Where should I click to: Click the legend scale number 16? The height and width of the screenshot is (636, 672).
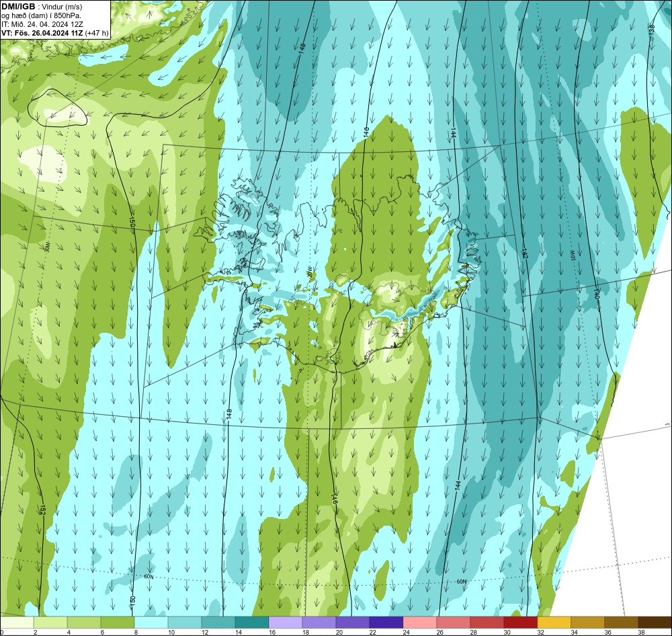pos(271,632)
